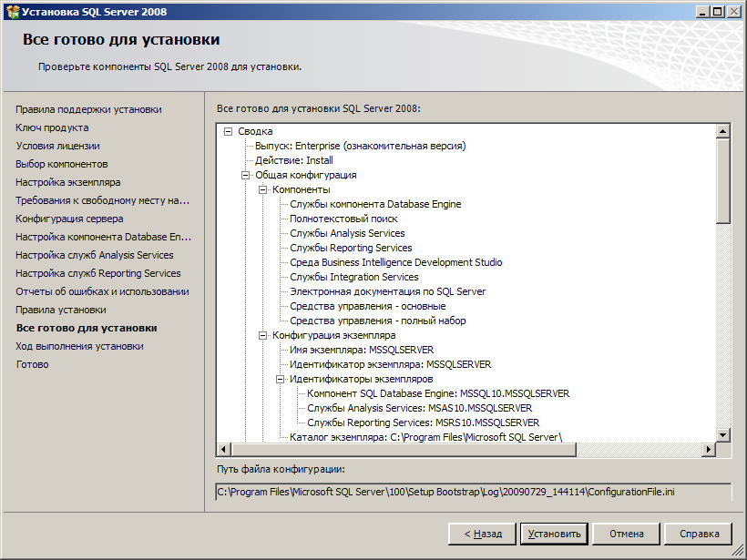Click the configuration file path field

474,492
